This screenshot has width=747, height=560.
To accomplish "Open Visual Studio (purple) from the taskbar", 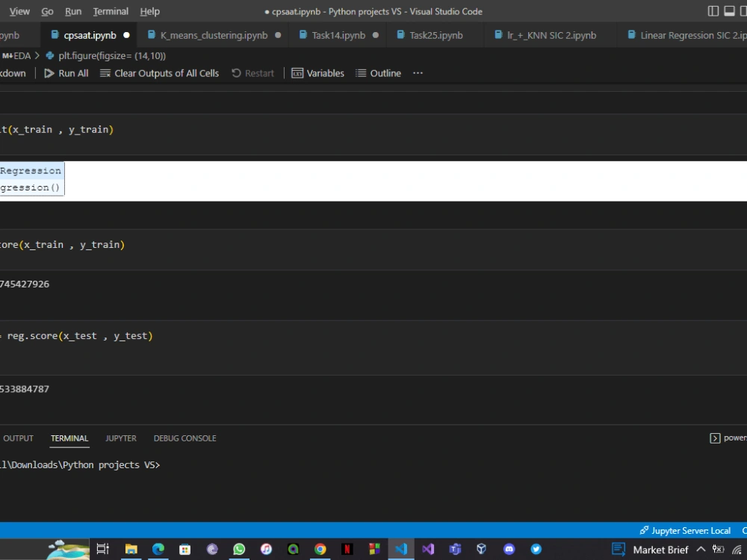I will click(428, 549).
